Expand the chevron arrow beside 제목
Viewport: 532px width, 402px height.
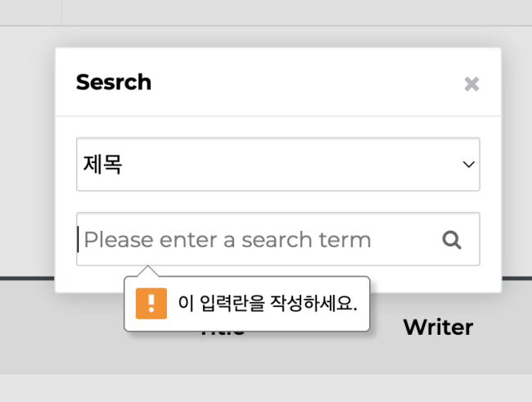[x=468, y=165]
